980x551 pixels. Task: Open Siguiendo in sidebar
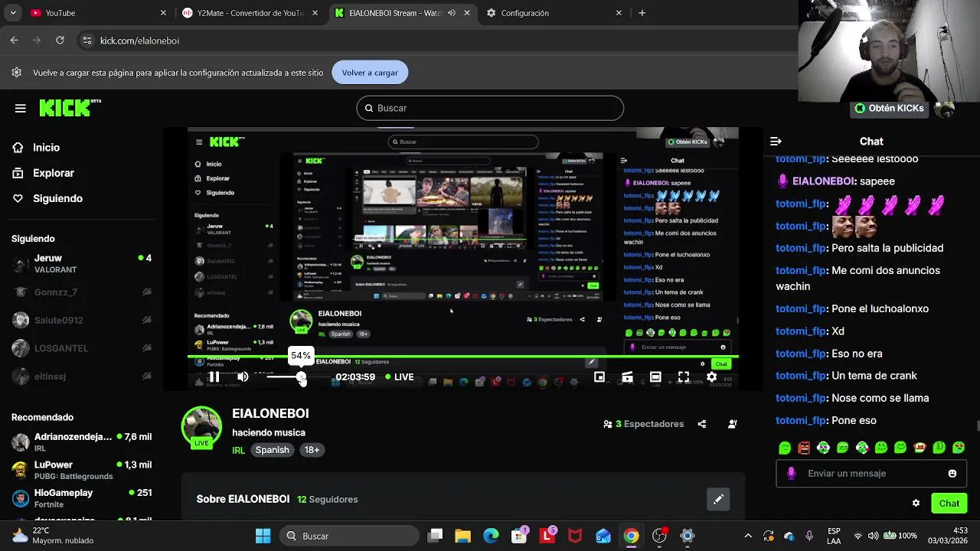point(47,198)
